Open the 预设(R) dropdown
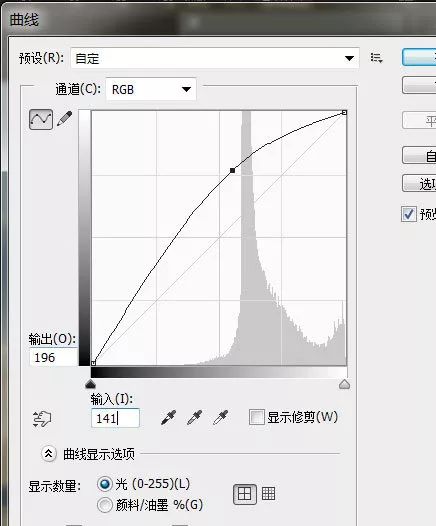436x526 pixels. (x=215, y=58)
